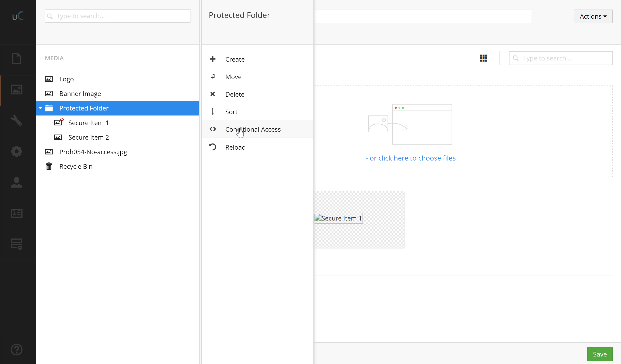Open the Users section icon
This screenshot has height=364, width=621.
coord(17,182)
